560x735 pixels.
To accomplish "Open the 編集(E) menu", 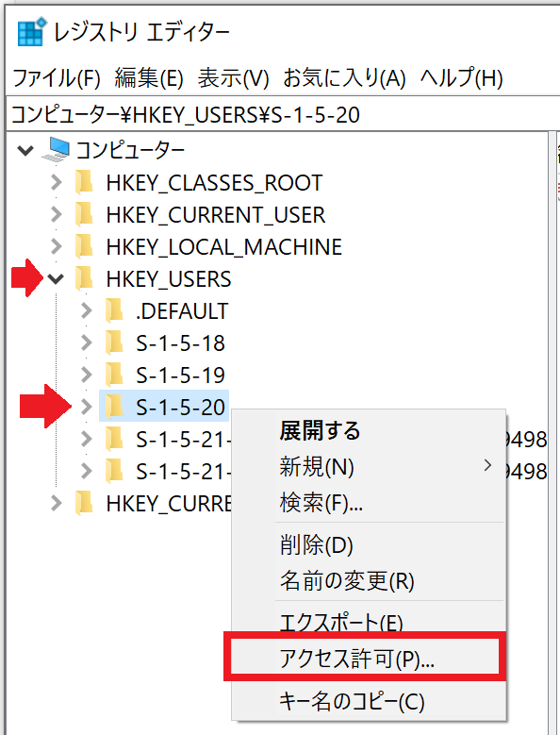I will tap(149, 77).
